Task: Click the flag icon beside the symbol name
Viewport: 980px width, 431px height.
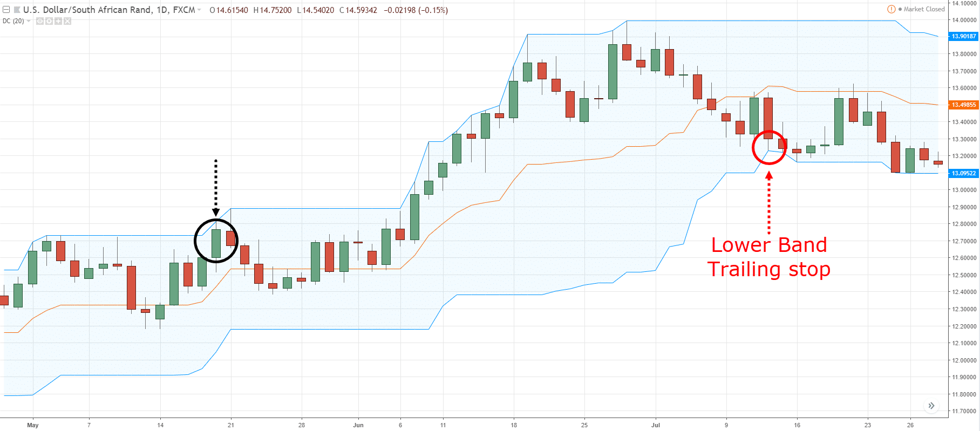Action: [17, 10]
